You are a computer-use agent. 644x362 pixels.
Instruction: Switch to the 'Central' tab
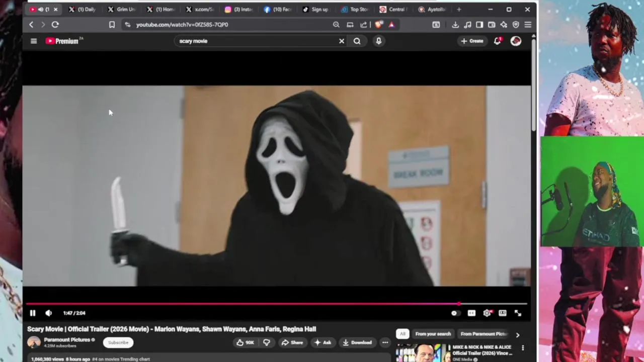click(394, 10)
